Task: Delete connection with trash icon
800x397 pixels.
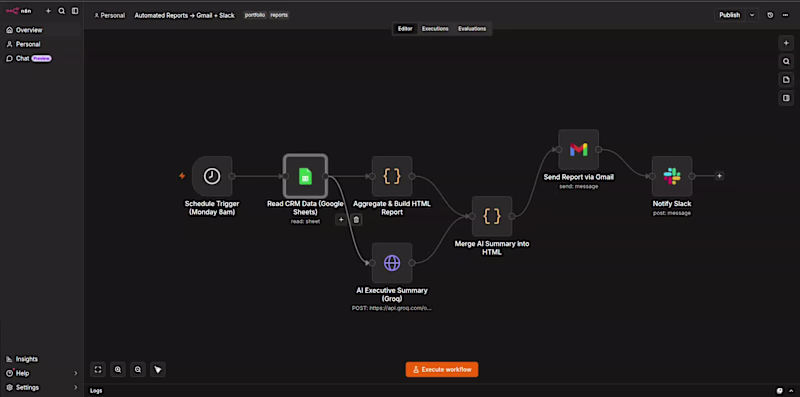Action: [356, 220]
